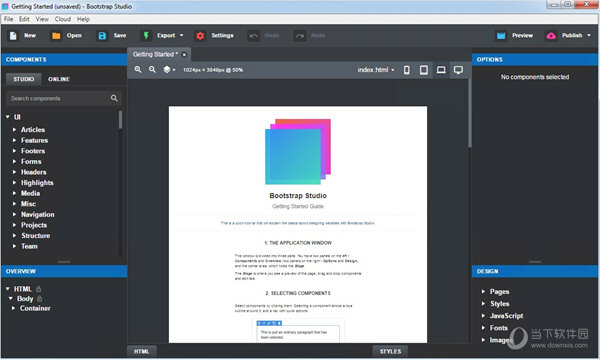The image size is (600, 360).
Task: Click the New document icon
Action: point(13,36)
